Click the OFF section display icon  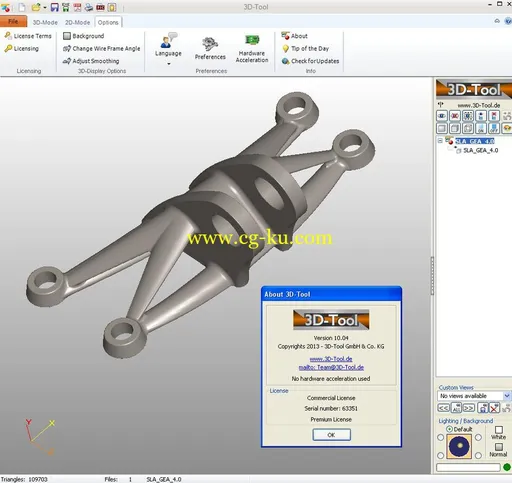[x=494, y=128]
